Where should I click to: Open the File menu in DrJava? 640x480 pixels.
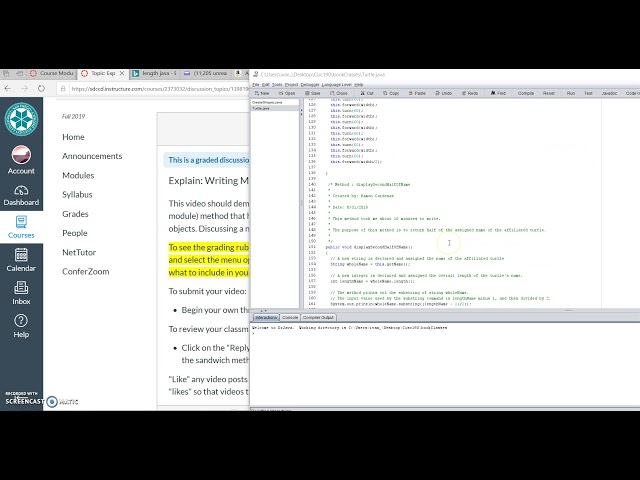[256, 84]
